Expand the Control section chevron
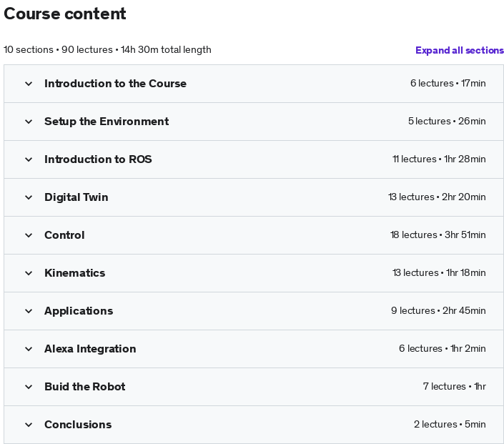 pos(29,236)
